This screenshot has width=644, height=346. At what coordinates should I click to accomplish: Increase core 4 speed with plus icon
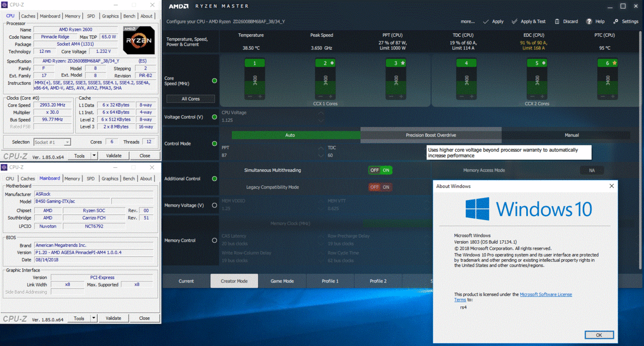click(x=471, y=96)
